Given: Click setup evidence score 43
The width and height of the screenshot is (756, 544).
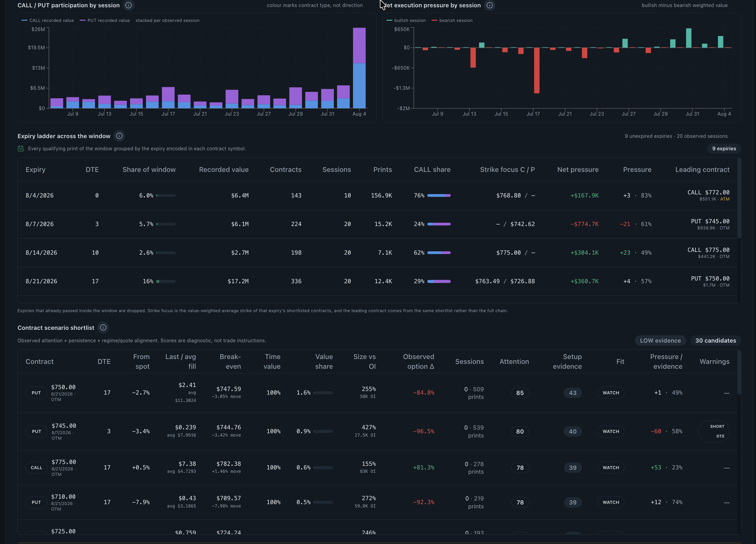Looking at the screenshot, I should (x=573, y=393).
